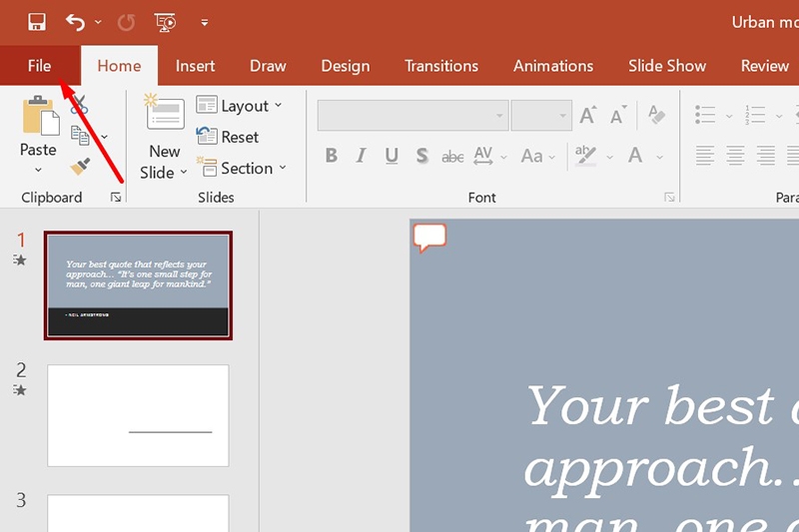Open the Change Case dropdown arrow
Image resolution: width=799 pixels, height=532 pixels.
552,158
